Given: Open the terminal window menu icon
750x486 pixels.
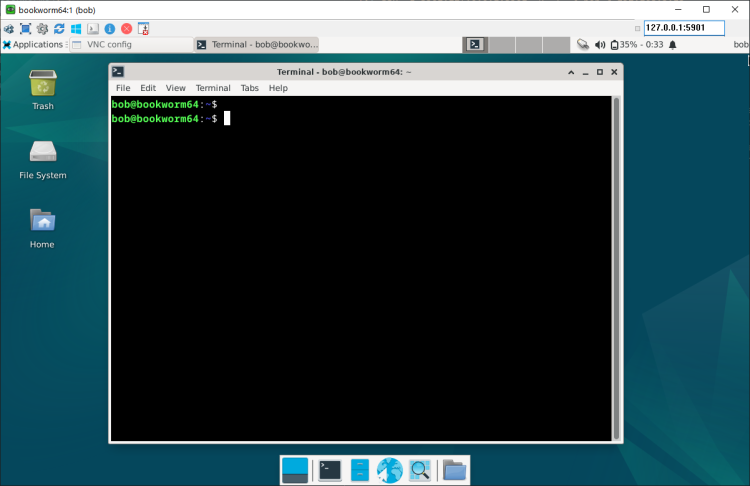Looking at the screenshot, I should 118,72.
